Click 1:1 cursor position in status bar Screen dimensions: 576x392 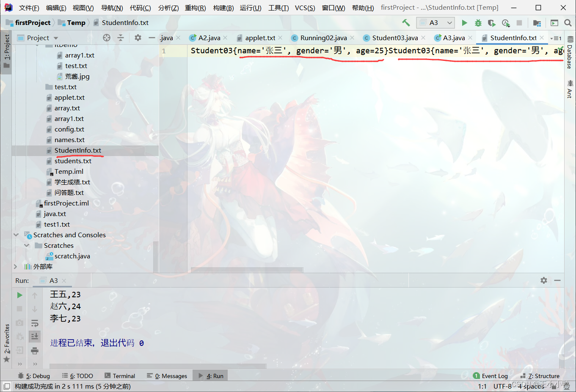(482, 386)
